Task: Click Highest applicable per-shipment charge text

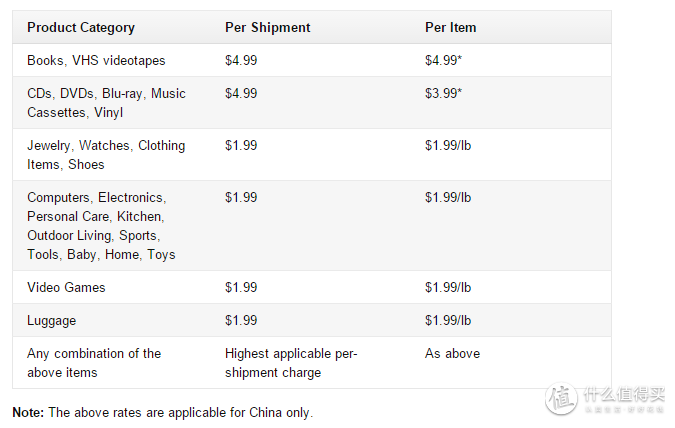Action: click(x=291, y=363)
